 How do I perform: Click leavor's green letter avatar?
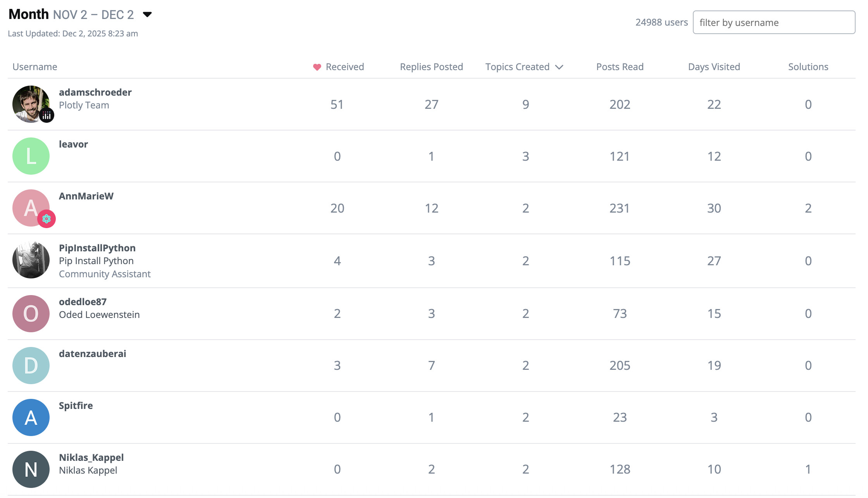31,156
